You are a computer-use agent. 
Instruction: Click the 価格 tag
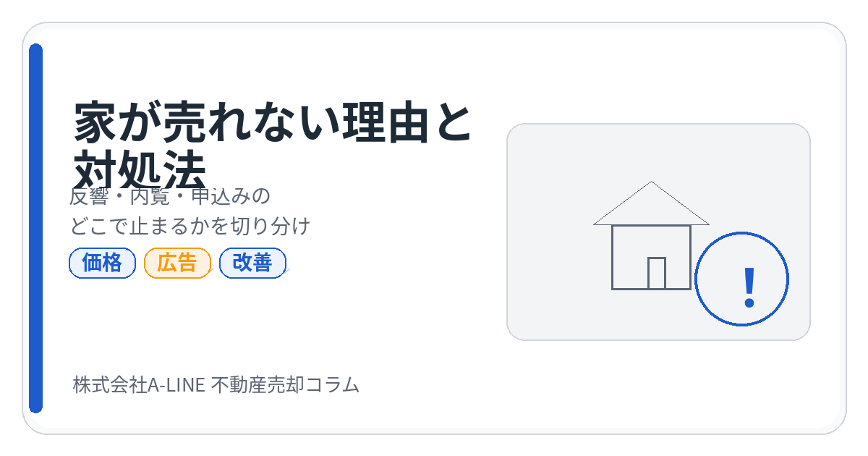[x=102, y=263]
